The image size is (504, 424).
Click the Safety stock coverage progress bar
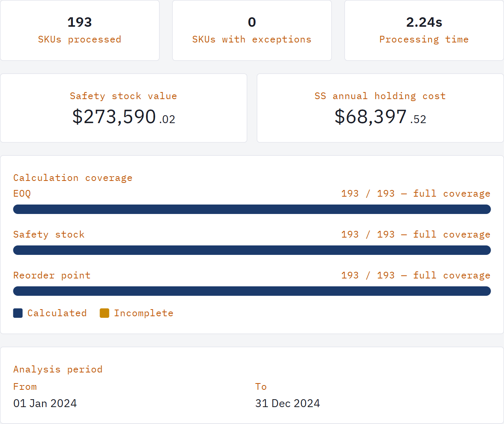252,250
